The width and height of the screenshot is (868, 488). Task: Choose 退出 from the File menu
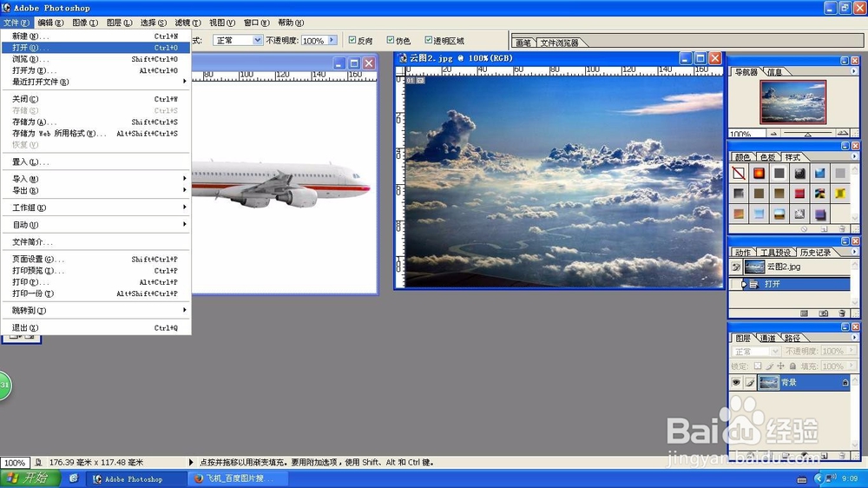[95, 328]
